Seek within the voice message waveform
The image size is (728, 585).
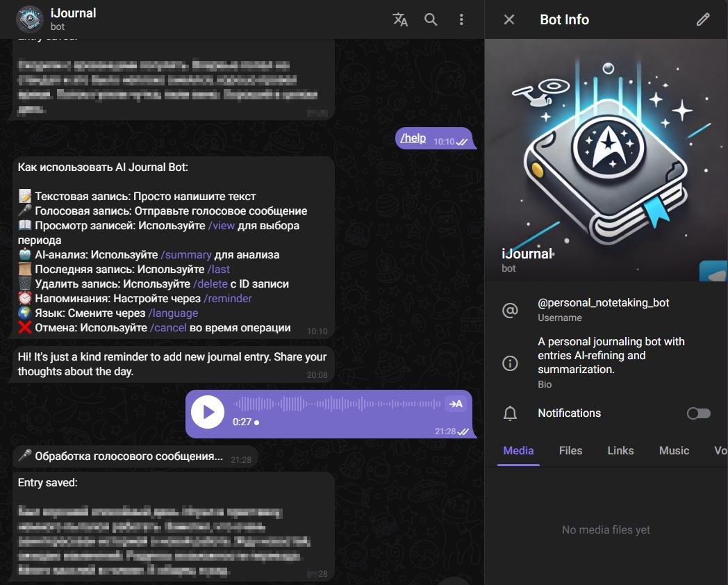(x=337, y=404)
